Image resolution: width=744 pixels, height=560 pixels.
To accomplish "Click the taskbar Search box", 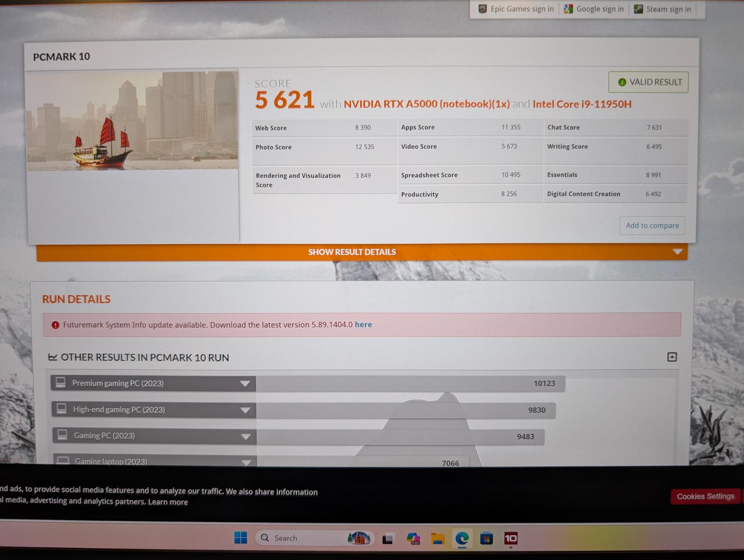I will [x=301, y=538].
